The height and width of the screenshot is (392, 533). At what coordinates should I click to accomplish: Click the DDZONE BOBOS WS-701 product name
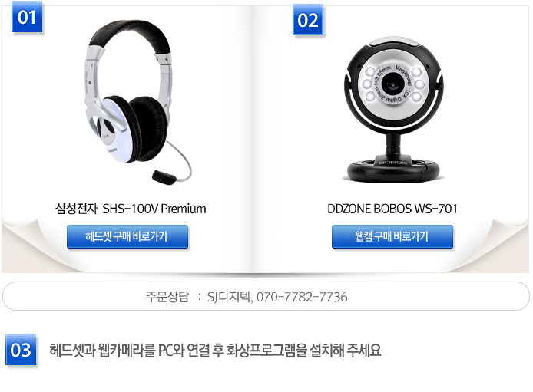coord(392,209)
